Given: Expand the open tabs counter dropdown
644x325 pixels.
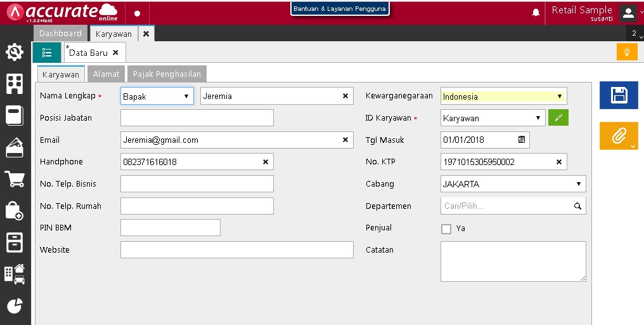Looking at the screenshot, I should [x=635, y=34].
